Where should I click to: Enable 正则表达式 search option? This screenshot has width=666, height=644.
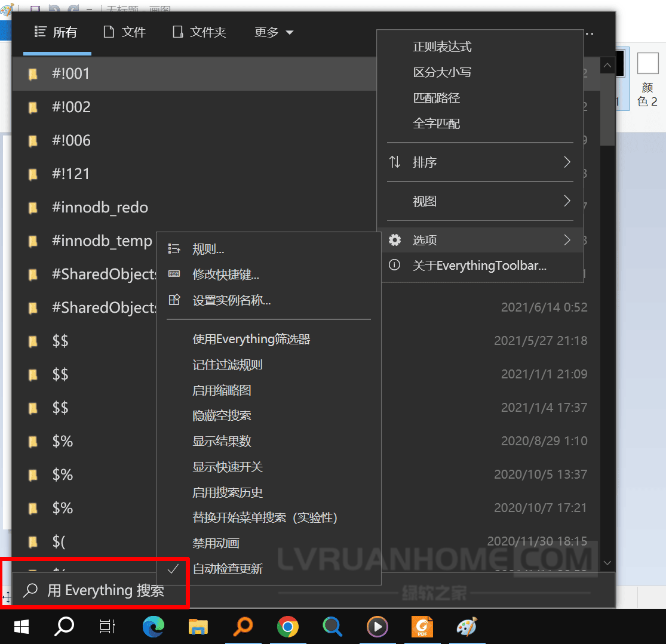[442, 47]
